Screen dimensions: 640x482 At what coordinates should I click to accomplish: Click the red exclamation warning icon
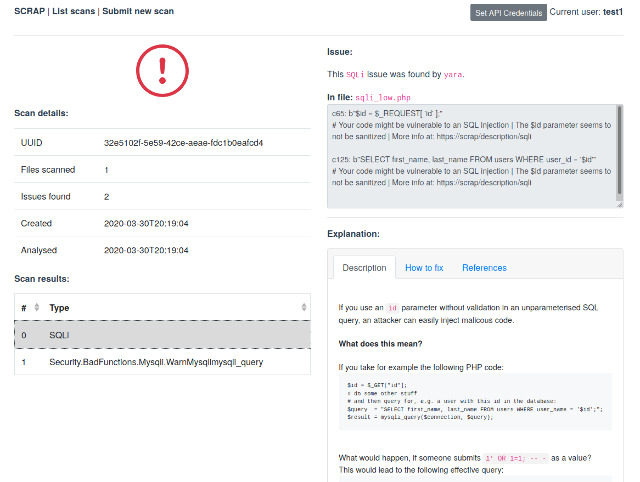pyautogui.click(x=162, y=72)
